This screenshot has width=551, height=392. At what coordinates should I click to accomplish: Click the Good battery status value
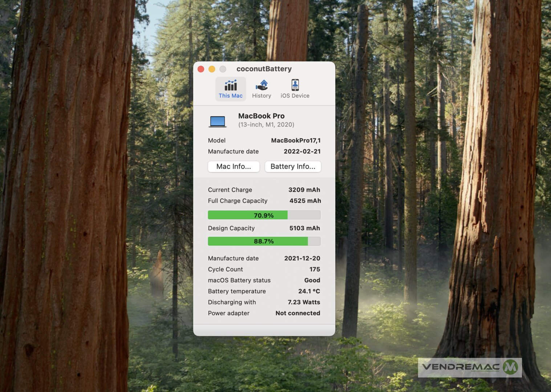tap(312, 280)
